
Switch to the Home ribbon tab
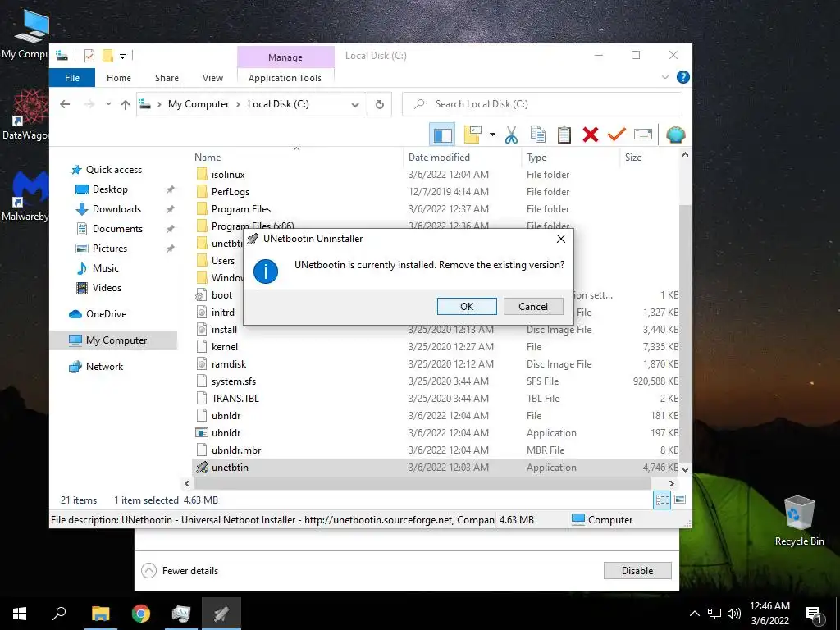(x=119, y=78)
